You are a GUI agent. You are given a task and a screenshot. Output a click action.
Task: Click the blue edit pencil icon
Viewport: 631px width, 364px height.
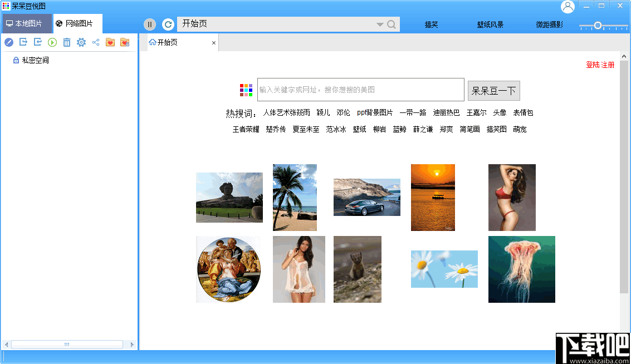click(x=9, y=42)
